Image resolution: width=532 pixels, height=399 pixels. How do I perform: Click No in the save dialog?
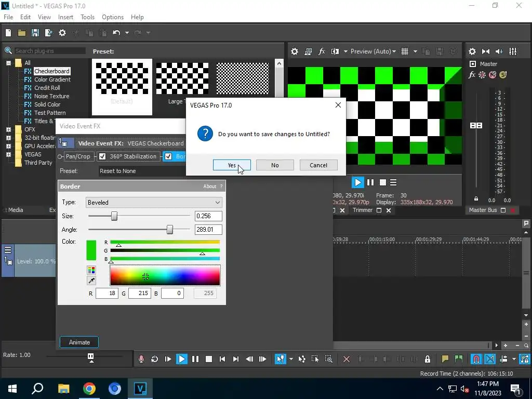275,165
